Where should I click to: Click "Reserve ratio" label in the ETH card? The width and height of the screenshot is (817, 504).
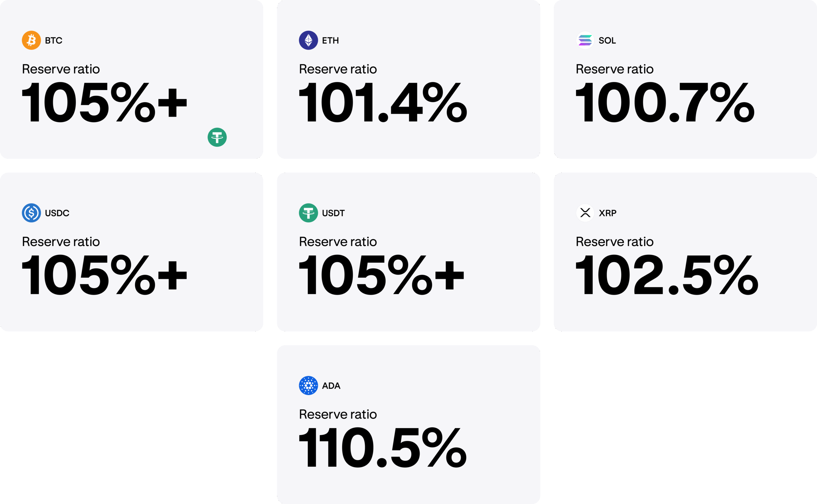pos(337,69)
